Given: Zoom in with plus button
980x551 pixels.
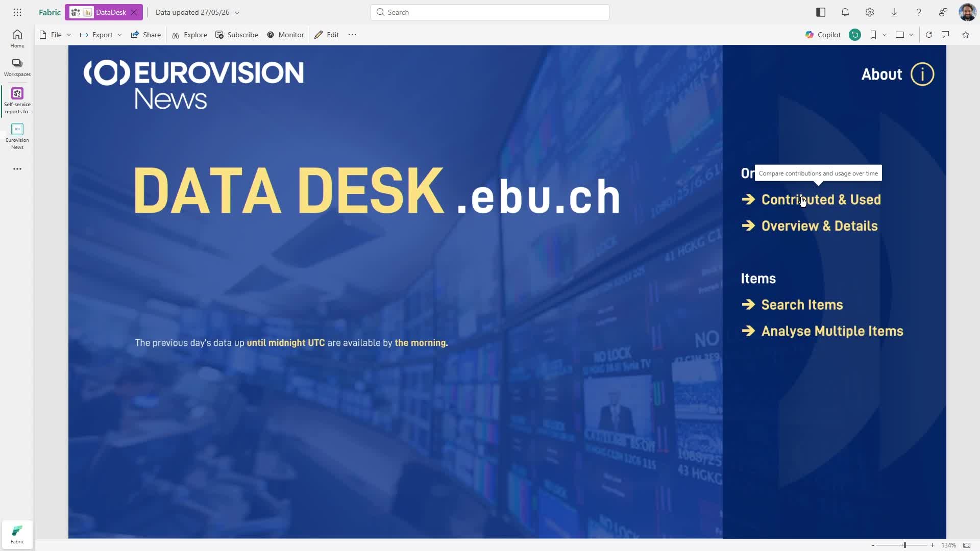Looking at the screenshot, I should (x=933, y=545).
